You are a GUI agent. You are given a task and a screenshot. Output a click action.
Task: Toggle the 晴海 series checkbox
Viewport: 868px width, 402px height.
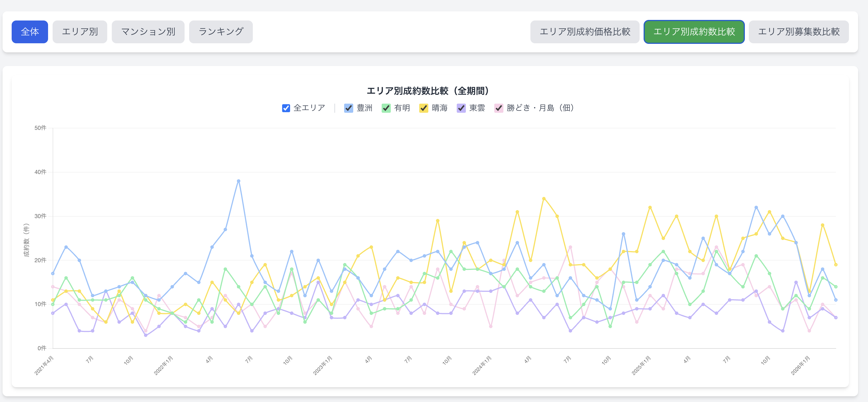[423, 108]
